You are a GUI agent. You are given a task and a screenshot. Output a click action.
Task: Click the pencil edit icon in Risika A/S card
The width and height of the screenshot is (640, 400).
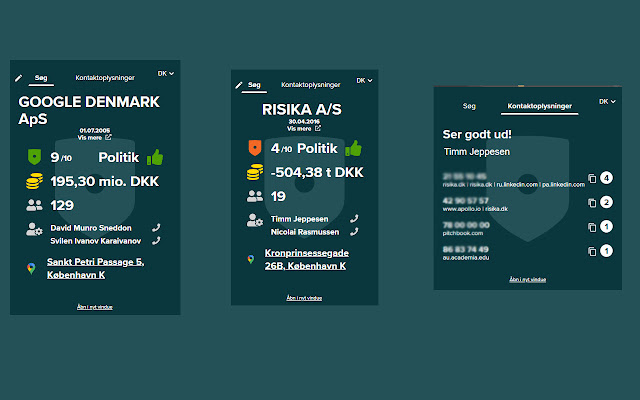coord(239,85)
